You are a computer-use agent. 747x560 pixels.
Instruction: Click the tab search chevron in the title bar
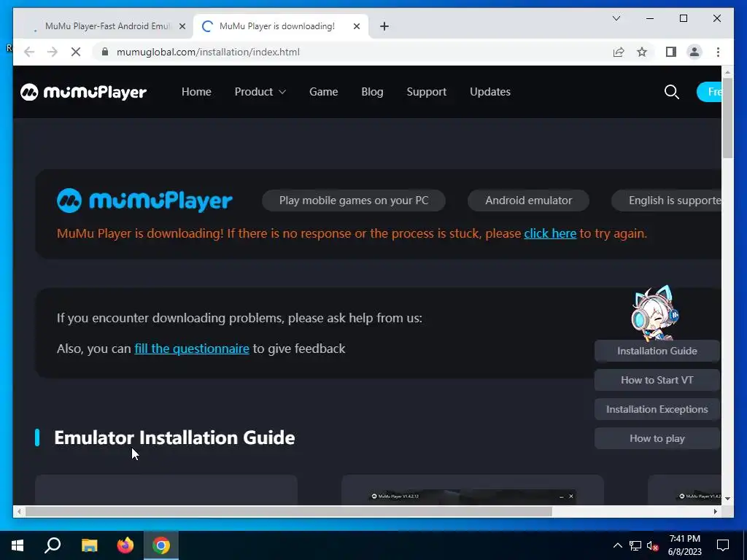click(x=616, y=18)
